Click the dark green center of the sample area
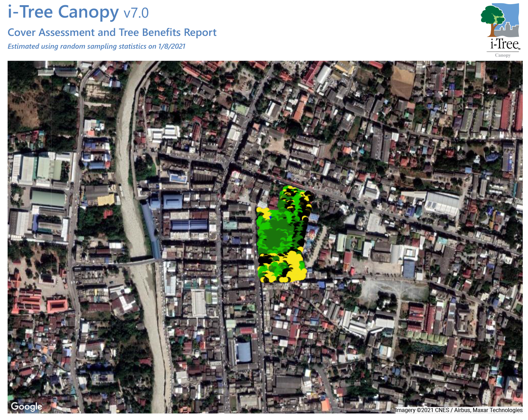This screenshot has height=420, width=528. point(278,235)
